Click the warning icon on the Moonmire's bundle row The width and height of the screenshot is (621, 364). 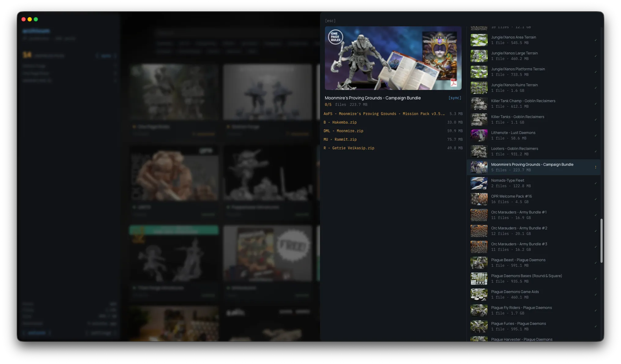click(x=595, y=167)
